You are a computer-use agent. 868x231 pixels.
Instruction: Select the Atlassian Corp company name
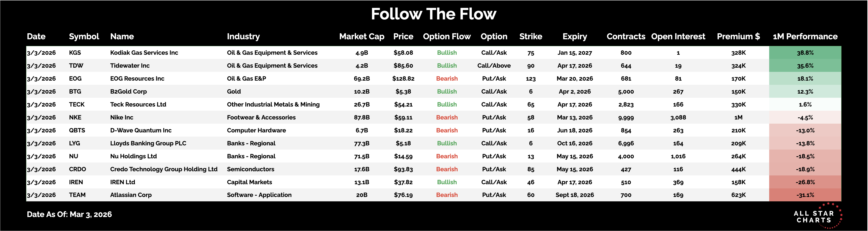131,195
